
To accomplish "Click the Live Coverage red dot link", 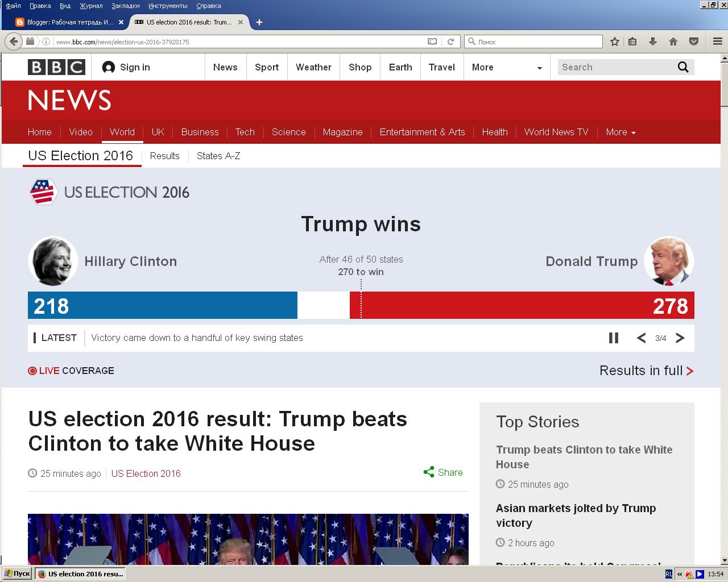I will tap(71, 371).
